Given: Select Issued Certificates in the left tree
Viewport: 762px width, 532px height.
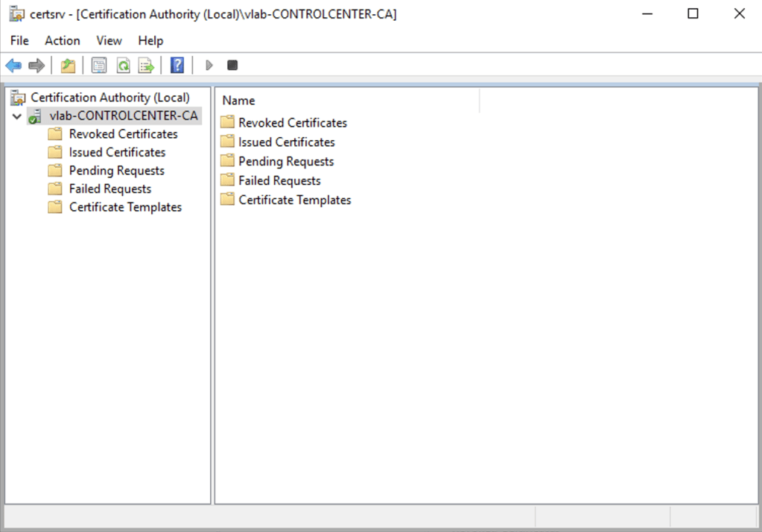Looking at the screenshot, I should [117, 152].
